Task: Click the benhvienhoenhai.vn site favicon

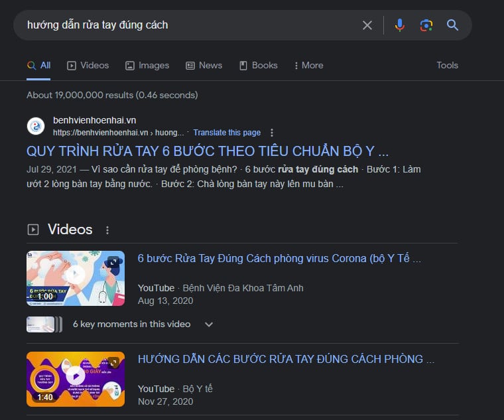Action: (x=36, y=126)
